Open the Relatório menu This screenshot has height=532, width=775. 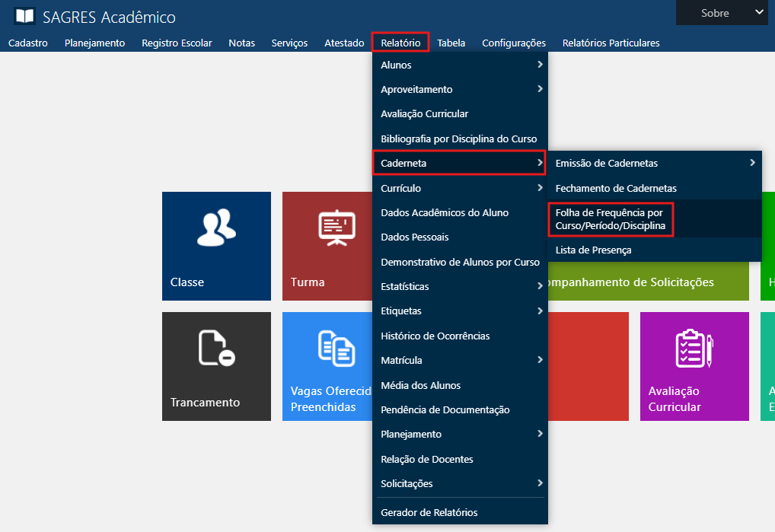click(400, 43)
